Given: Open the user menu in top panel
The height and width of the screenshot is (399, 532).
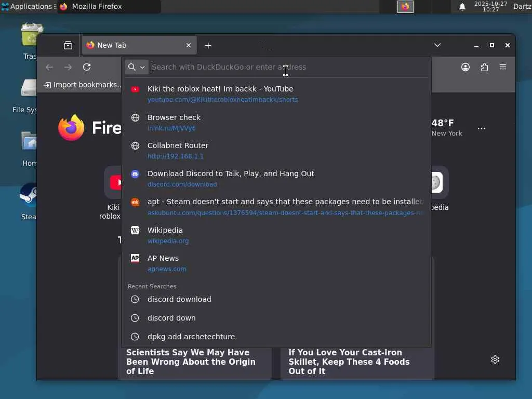Looking at the screenshot, I should tap(522, 6).
